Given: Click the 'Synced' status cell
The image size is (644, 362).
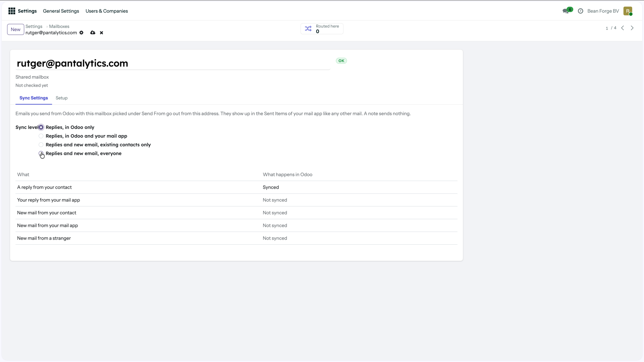Looking at the screenshot, I should pyautogui.click(x=271, y=187).
